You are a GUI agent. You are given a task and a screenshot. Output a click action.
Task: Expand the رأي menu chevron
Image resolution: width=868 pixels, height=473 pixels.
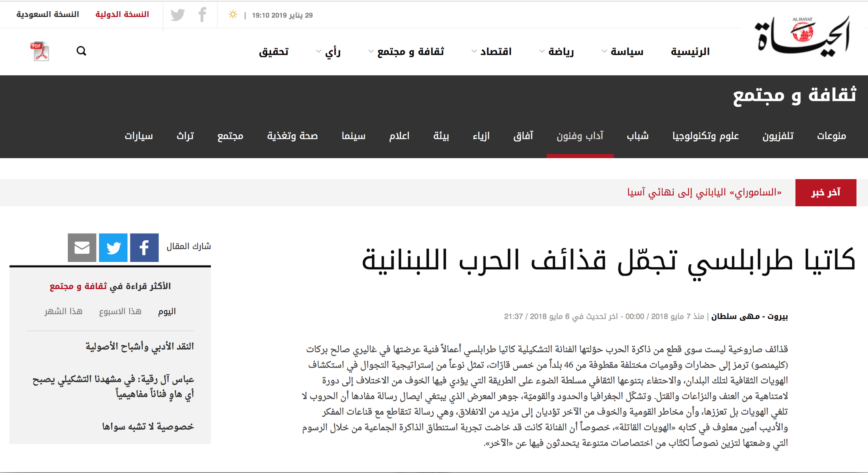pos(319,51)
